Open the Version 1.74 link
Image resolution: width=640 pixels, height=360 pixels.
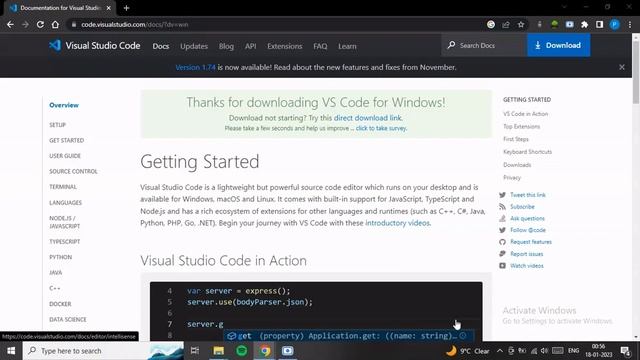pyautogui.click(x=195, y=67)
